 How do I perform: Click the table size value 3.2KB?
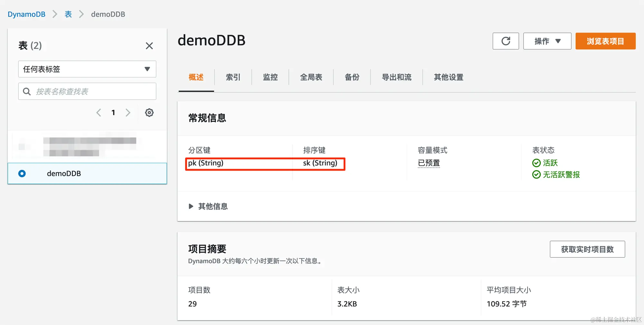pyautogui.click(x=347, y=304)
